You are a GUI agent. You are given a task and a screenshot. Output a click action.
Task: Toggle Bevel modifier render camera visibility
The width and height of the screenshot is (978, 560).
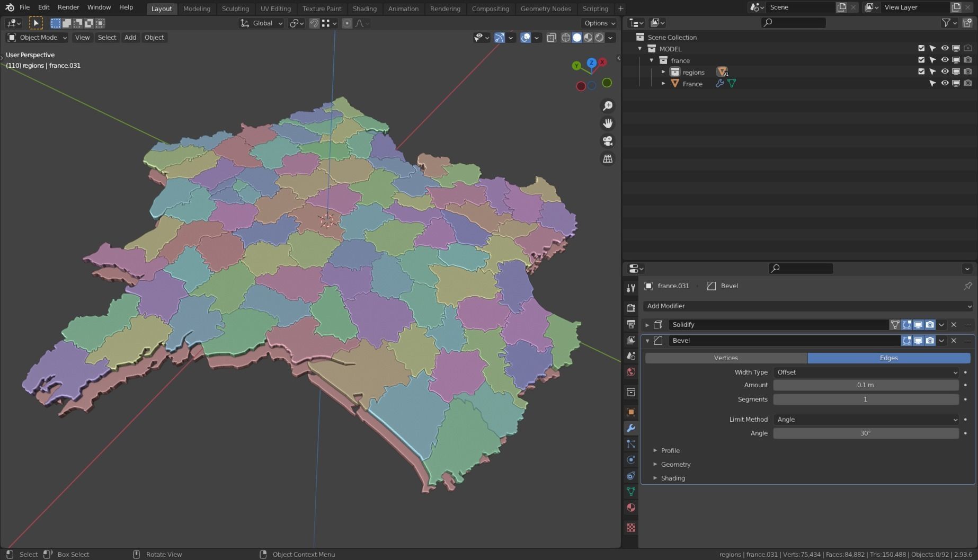(930, 341)
